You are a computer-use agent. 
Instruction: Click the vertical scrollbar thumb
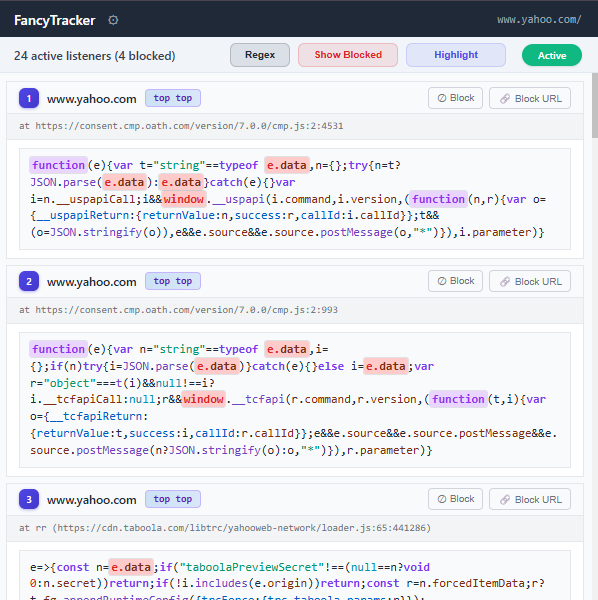595,105
